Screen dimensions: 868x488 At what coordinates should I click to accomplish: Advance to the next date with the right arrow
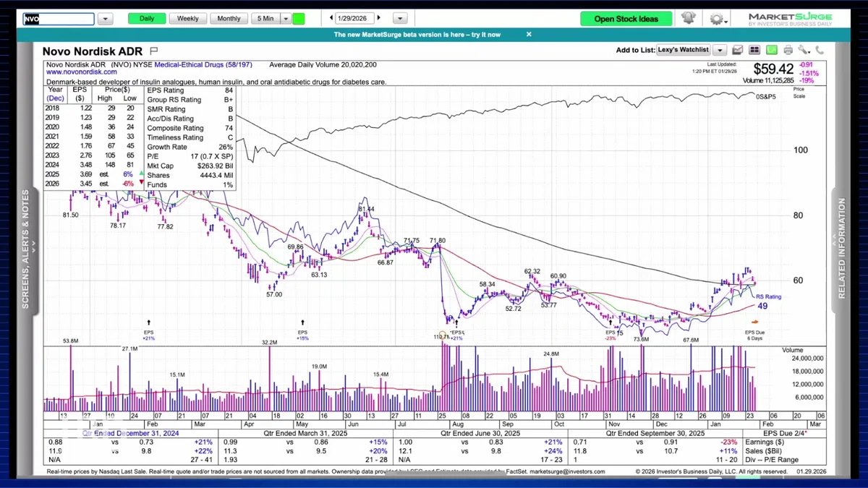click(378, 18)
